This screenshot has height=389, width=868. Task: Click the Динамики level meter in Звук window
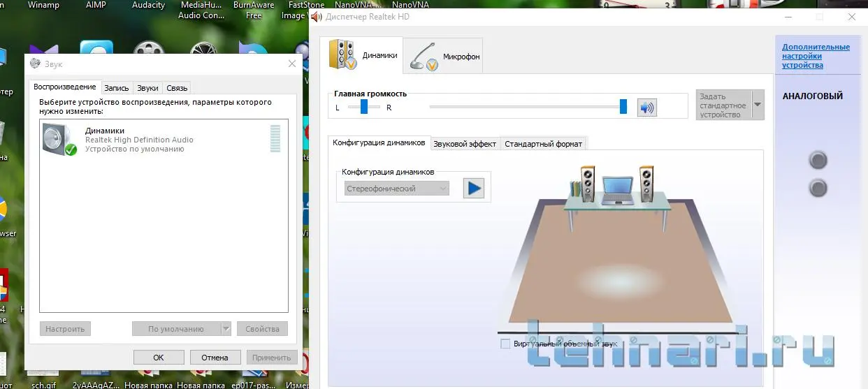[275, 138]
